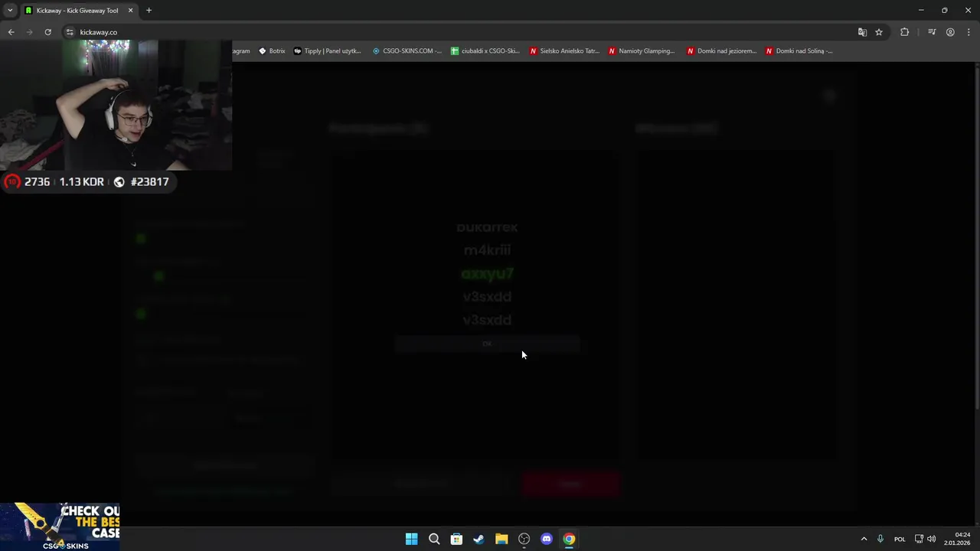
Task: Open the media control playlist icon
Action: click(932, 32)
